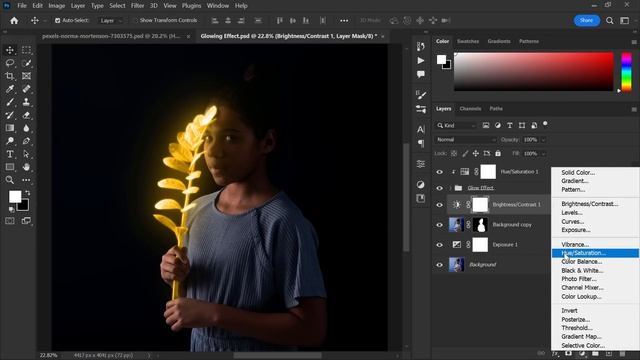640x360 pixels.
Task: Uncheck the Auto-Select checkbox
Action: (x=58, y=20)
